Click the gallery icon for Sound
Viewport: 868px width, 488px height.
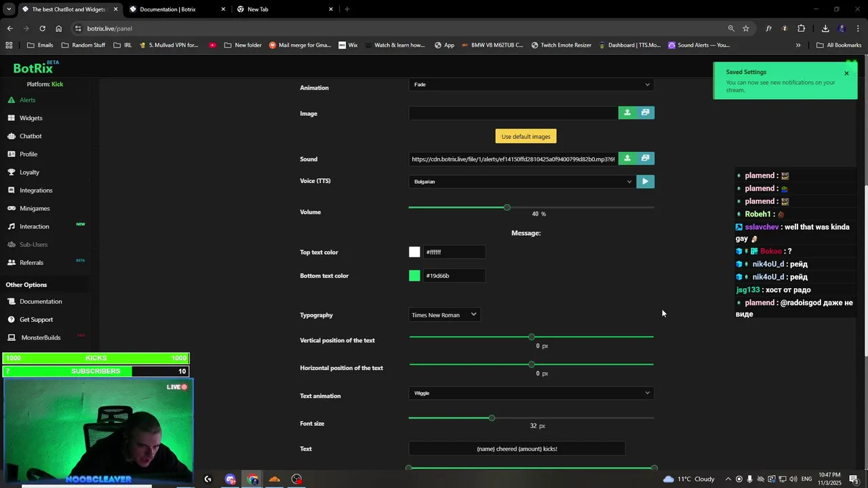pos(645,159)
